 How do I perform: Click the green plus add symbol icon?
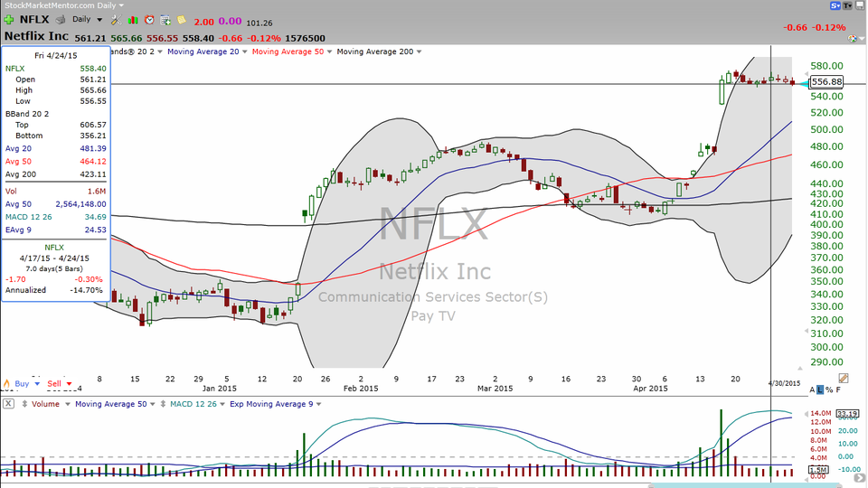click(x=9, y=20)
